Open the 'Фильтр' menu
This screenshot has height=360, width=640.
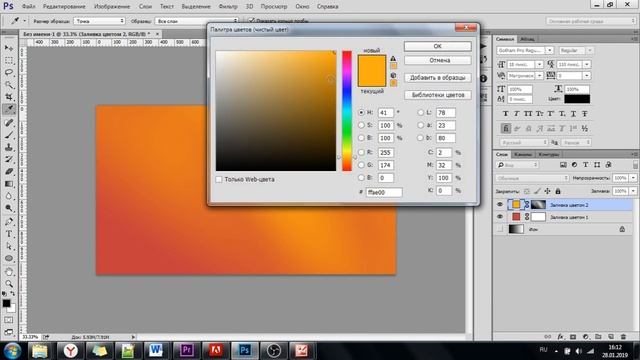[x=228, y=7]
